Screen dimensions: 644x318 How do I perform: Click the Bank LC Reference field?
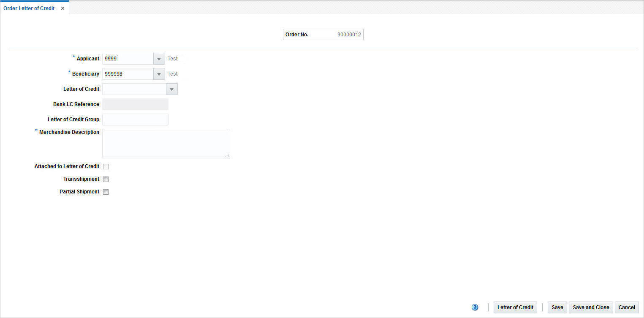click(x=136, y=104)
